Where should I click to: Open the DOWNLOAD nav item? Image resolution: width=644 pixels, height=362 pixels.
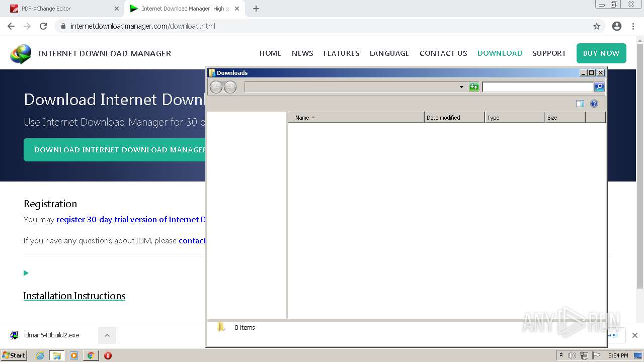tap(500, 53)
